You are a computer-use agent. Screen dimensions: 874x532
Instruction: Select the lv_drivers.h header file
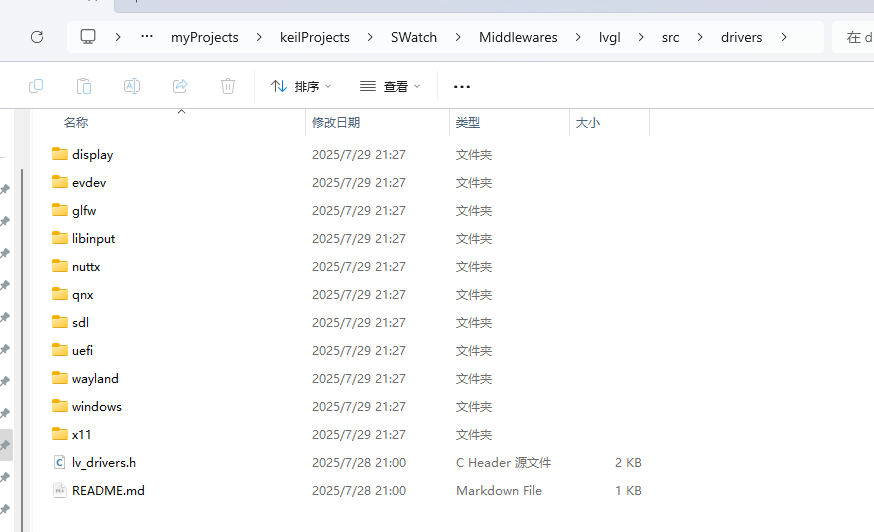(103, 463)
